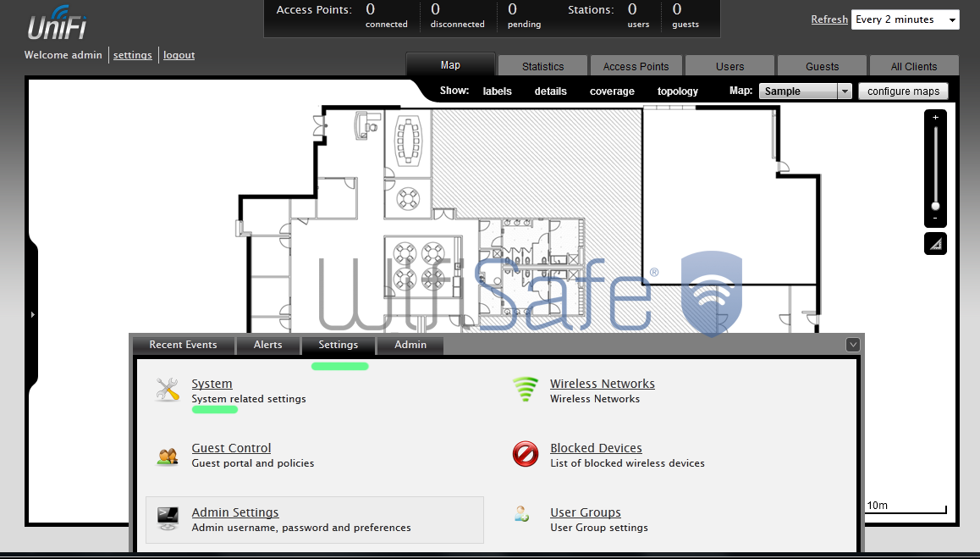Click the Admin Settings monitor icon

click(168, 518)
